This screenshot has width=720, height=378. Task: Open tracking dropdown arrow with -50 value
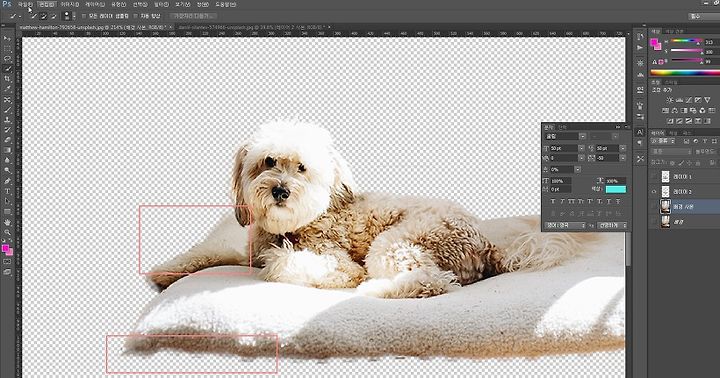pyautogui.click(x=623, y=158)
